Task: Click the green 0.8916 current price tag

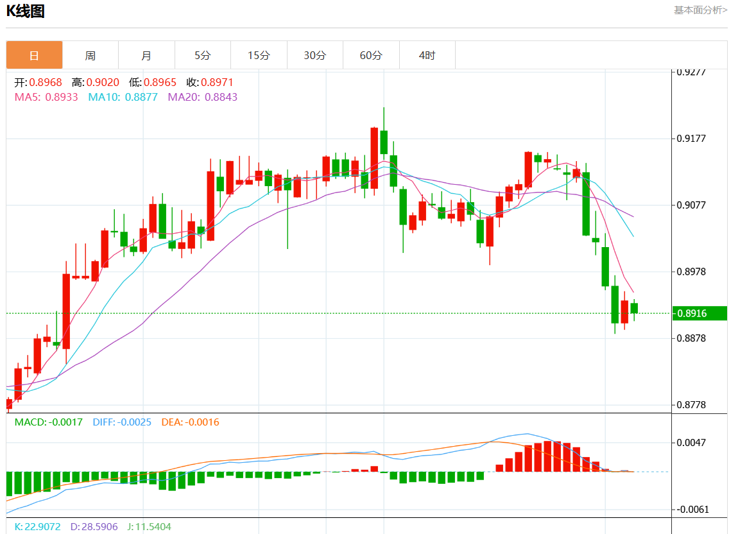Action: [x=700, y=314]
